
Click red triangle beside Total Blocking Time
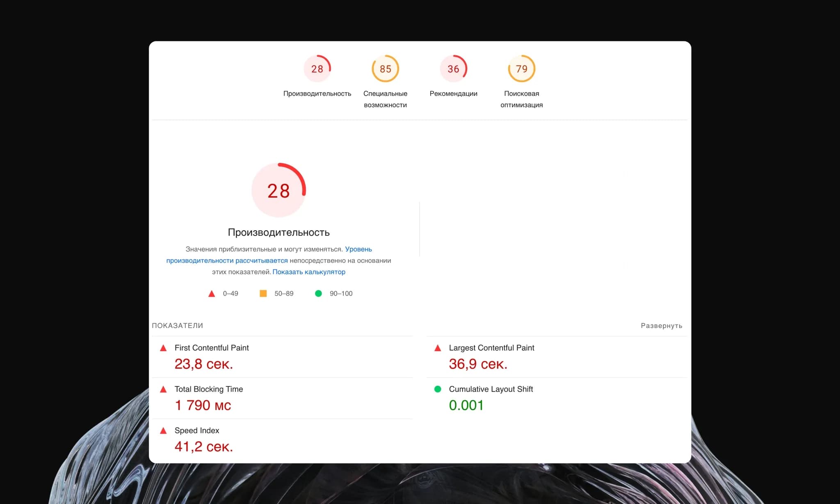[163, 390]
